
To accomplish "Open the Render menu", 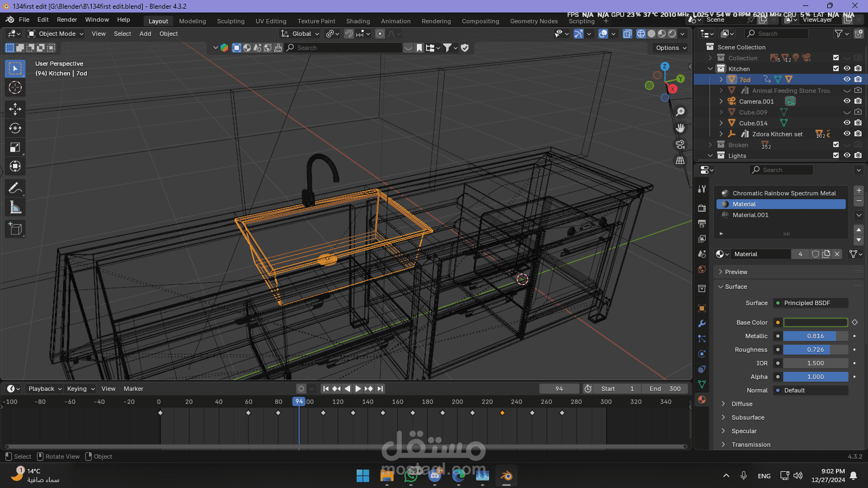I will click(67, 20).
